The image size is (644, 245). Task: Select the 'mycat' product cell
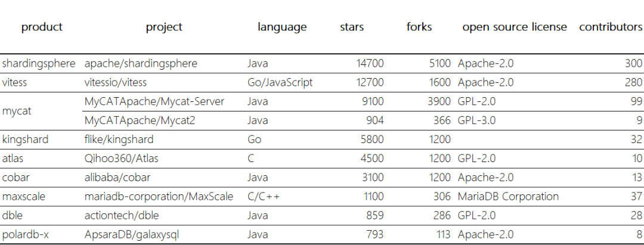pyautogui.click(x=17, y=111)
